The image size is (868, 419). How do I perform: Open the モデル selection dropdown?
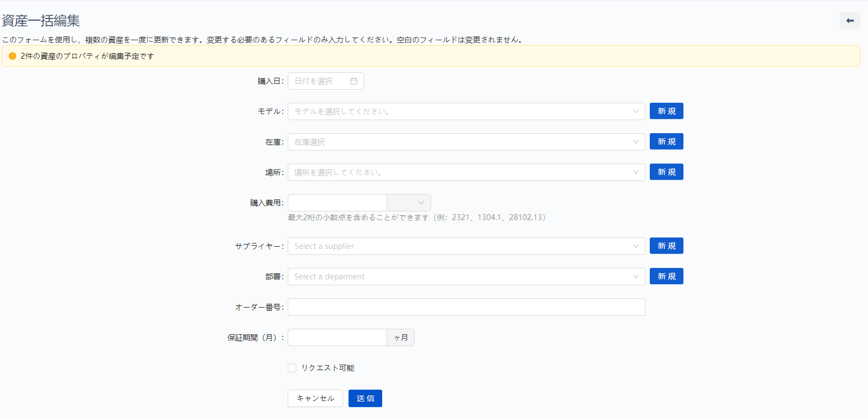(466, 111)
